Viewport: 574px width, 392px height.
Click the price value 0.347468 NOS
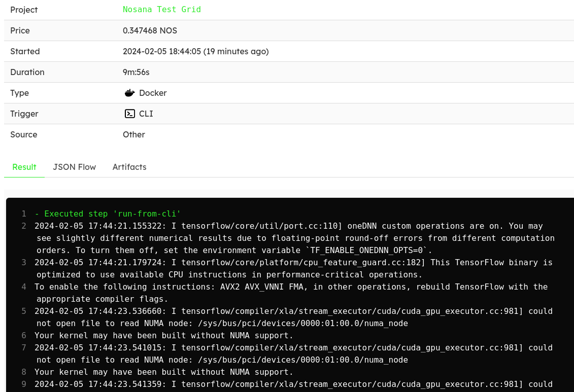coord(150,30)
